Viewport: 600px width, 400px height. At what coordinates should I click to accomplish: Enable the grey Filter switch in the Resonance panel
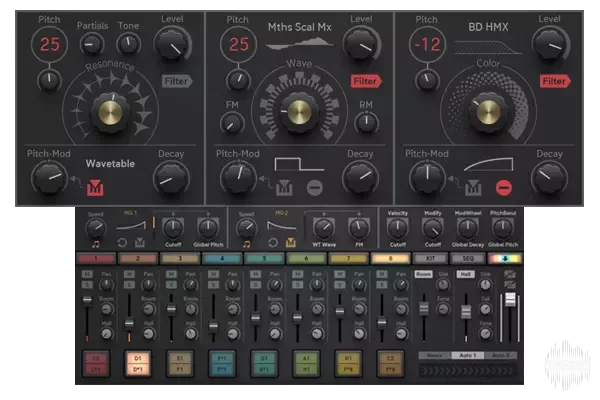point(177,81)
